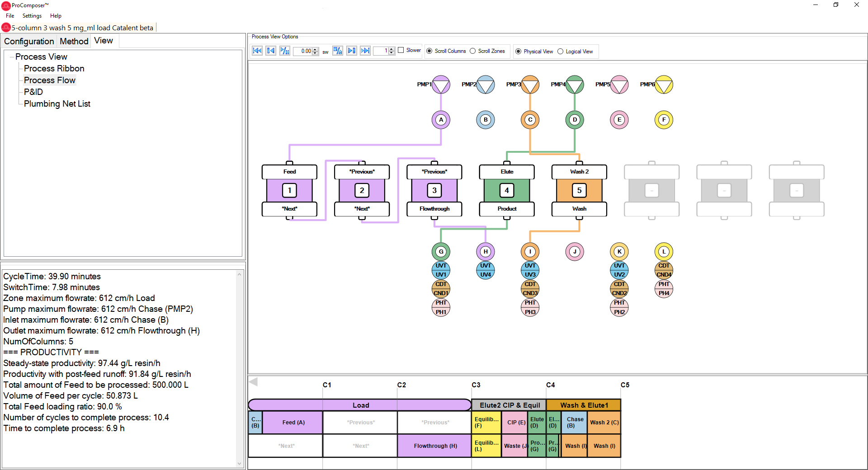Click PH4 sensor under outlet L

click(x=664, y=289)
